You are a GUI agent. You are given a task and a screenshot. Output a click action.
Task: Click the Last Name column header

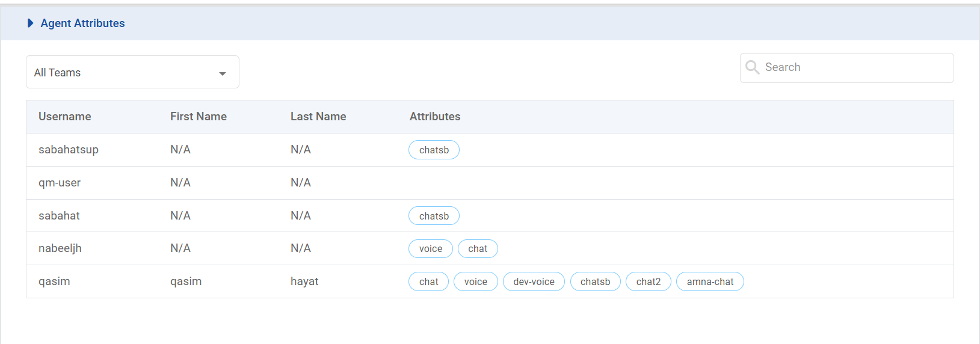[x=318, y=117]
